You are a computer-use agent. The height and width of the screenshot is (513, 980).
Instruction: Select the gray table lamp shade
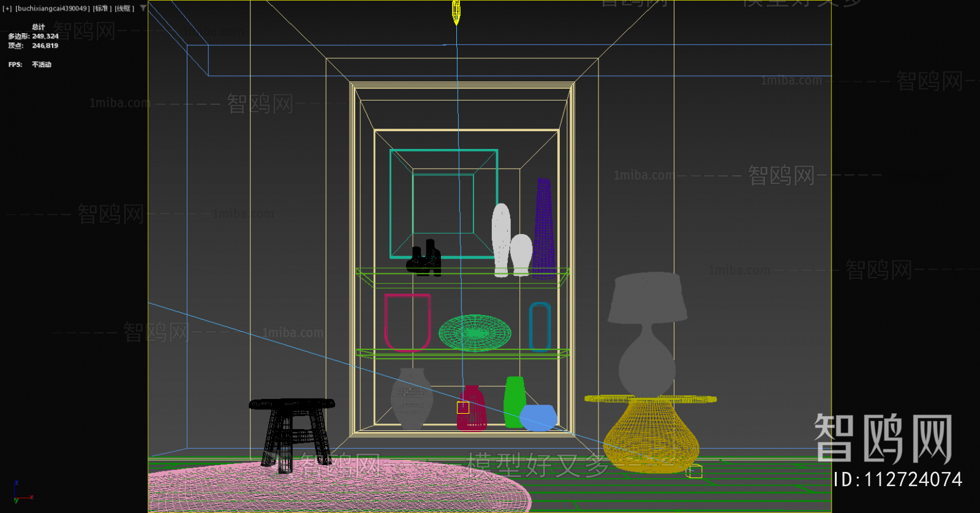pyautogui.click(x=647, y=297)
